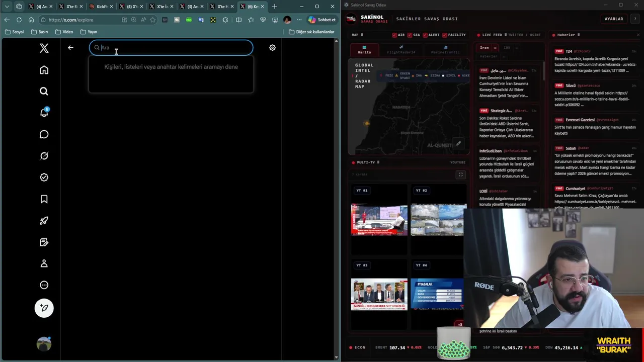Screen dimensions: 644x362
Task: Open explore settings gear icon
Action: click(272, 48)
